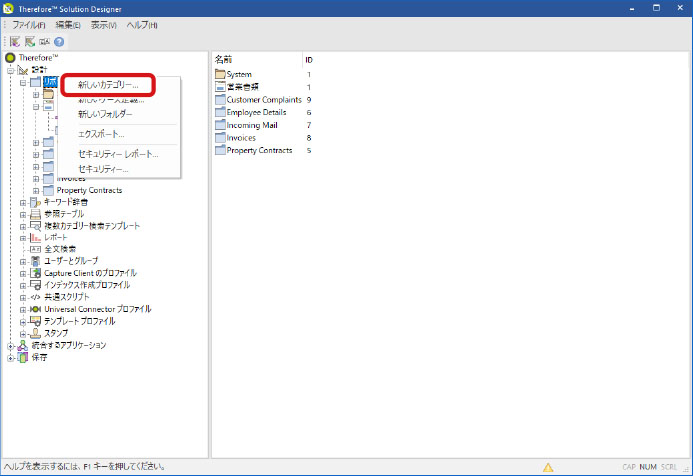
Task: Click the 共通スクリプト code icon
Action: pyautogui.click(x=35, y=297)
